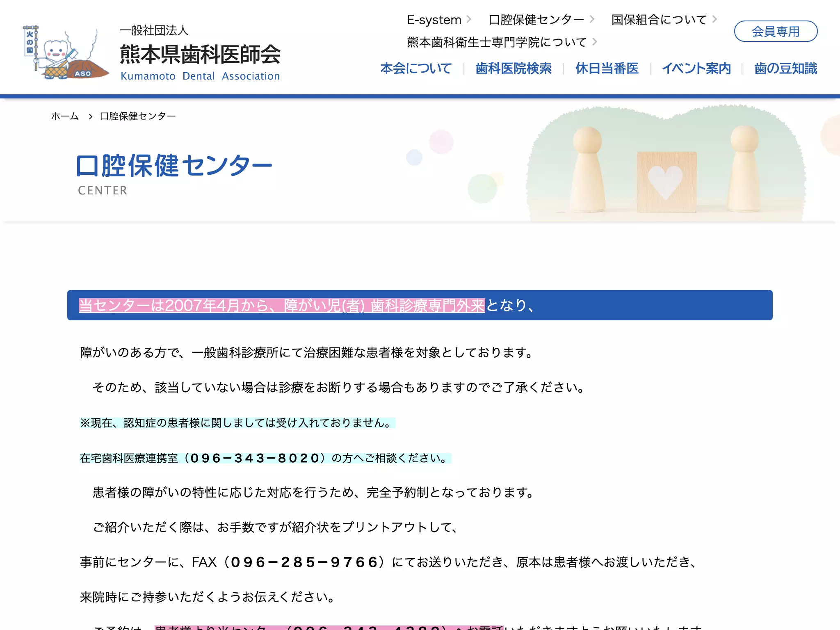Click the chevron next to E-system

pos(469,19)
